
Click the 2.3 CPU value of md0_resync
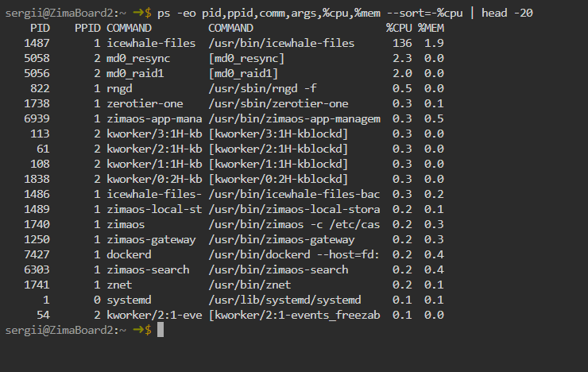pyautogui.click(x=402, y=59)
